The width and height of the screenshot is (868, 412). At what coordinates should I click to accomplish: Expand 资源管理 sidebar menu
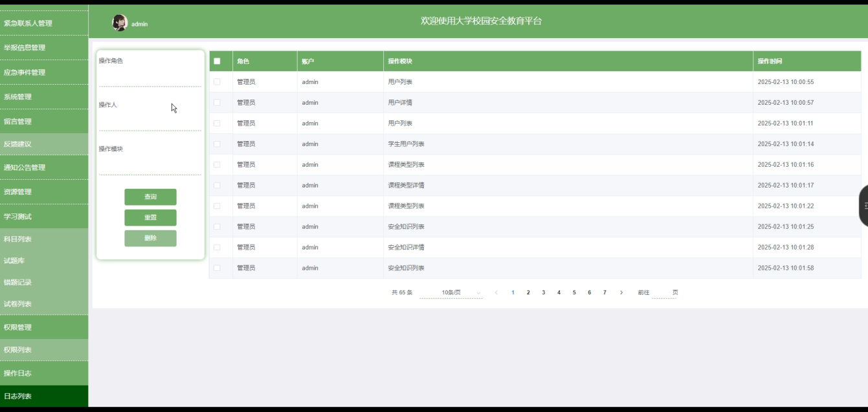[x=44, y=192]
